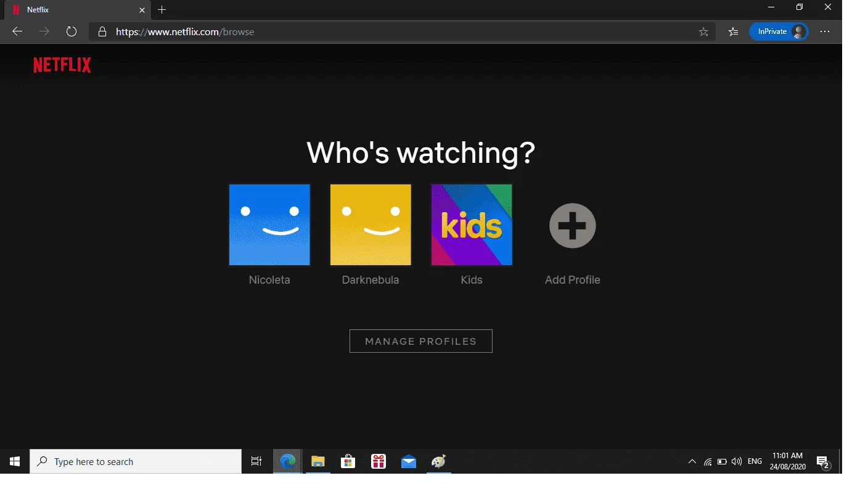Click the Netflix logo
868x486 pixels.
click(x=62, y=65)
